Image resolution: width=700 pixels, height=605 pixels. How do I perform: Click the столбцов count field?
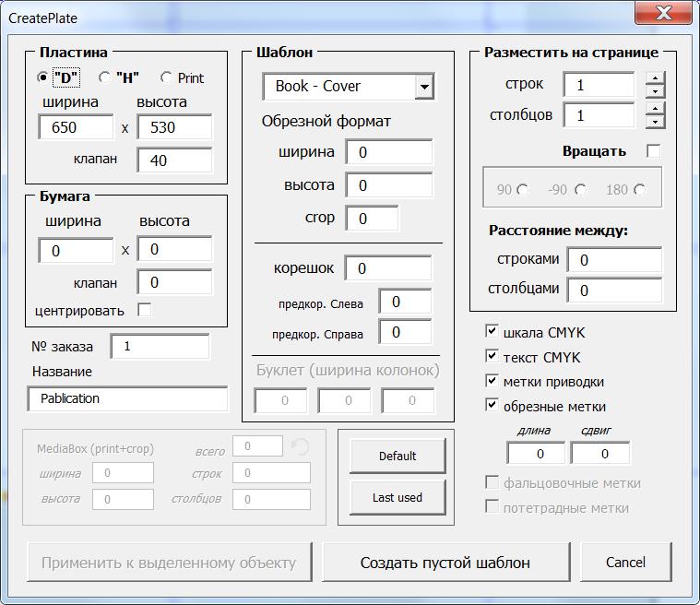click(599, 115)
